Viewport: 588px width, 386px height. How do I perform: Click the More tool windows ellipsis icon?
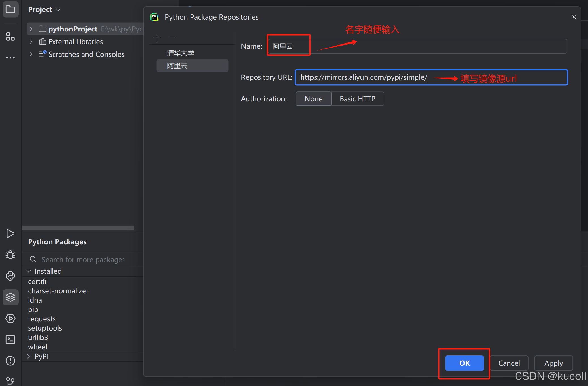coord(10,58)
